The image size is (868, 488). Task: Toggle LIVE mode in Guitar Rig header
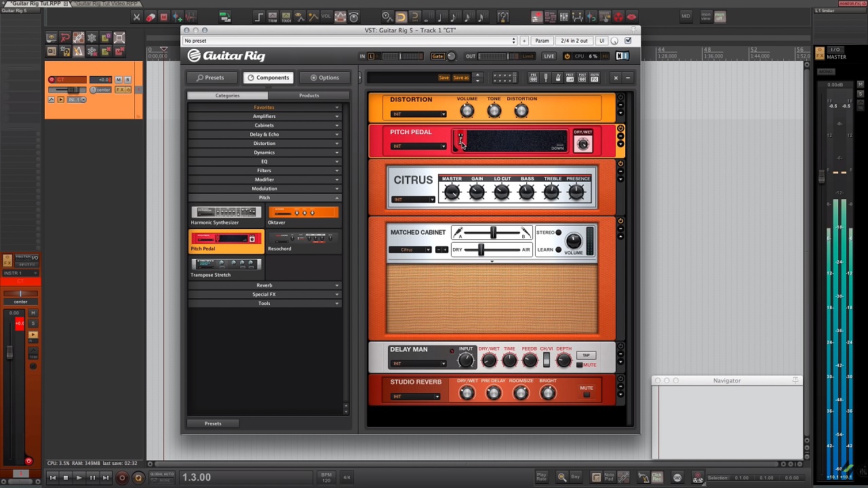pyautogui.click(x=549, y=56)
